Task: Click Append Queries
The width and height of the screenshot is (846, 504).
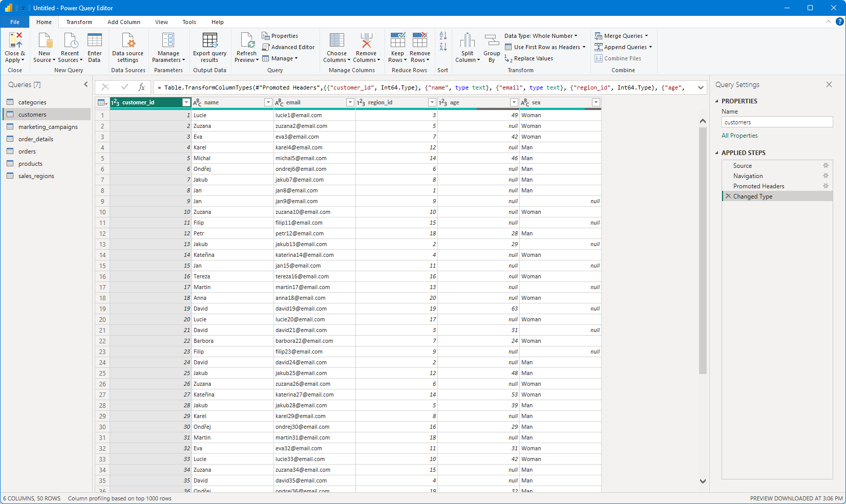Action: point(623,47)
